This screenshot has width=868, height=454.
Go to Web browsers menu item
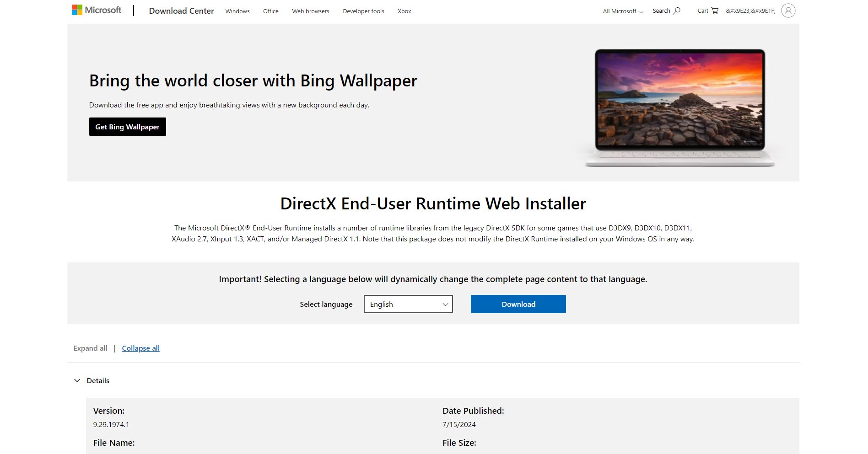coord(310,11)
